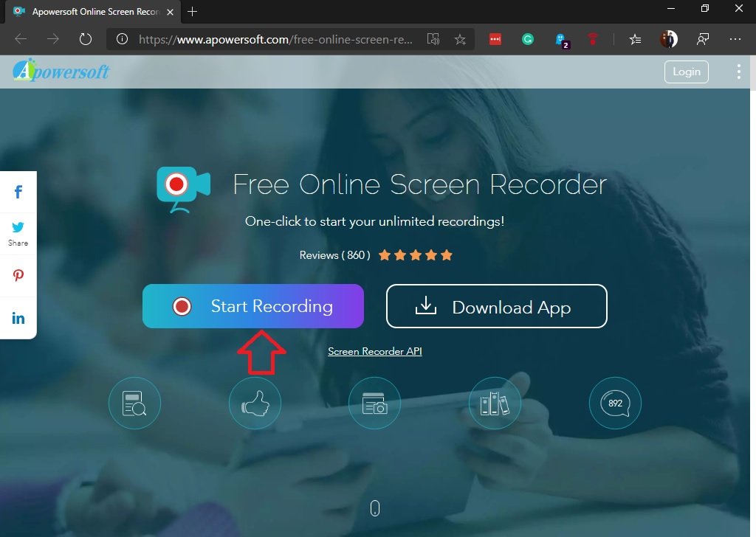Add this page to favorites star
Image resolution: width=756 pixels, height=537 pixels.
[461, 39]
